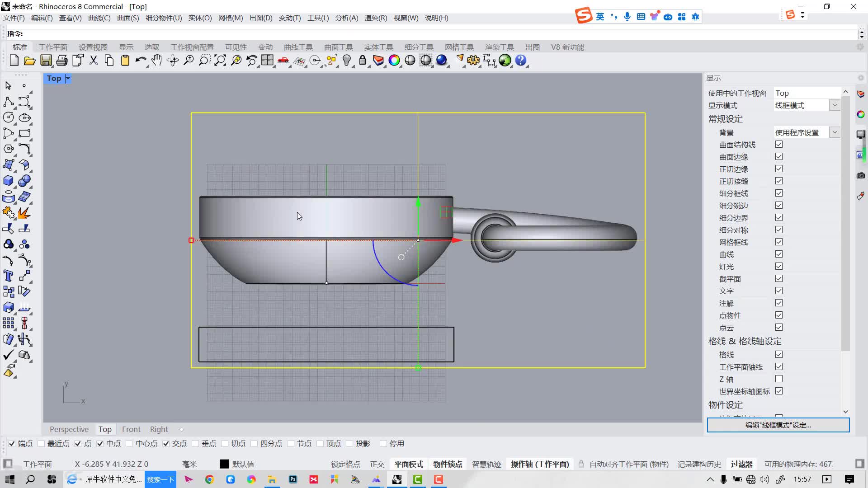Click the Undo arrow icon
The height and width of the screenshot is (488, 868).
141,61
